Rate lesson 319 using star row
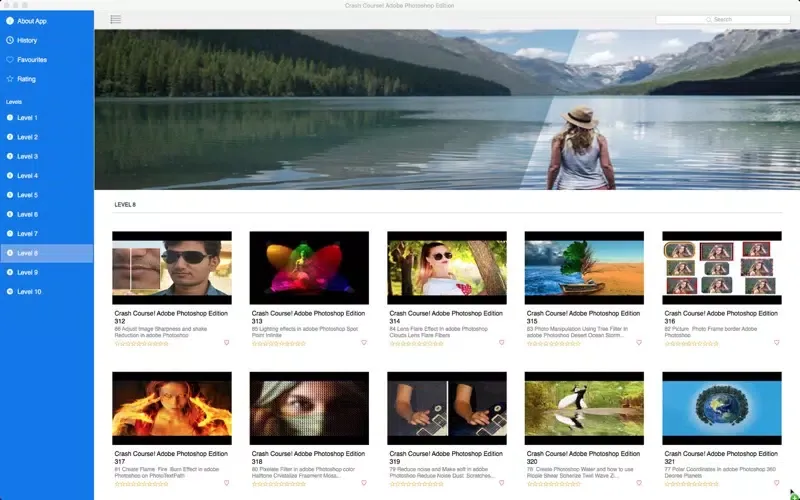Viewport: 800px width, 500px height. (416, 484)
